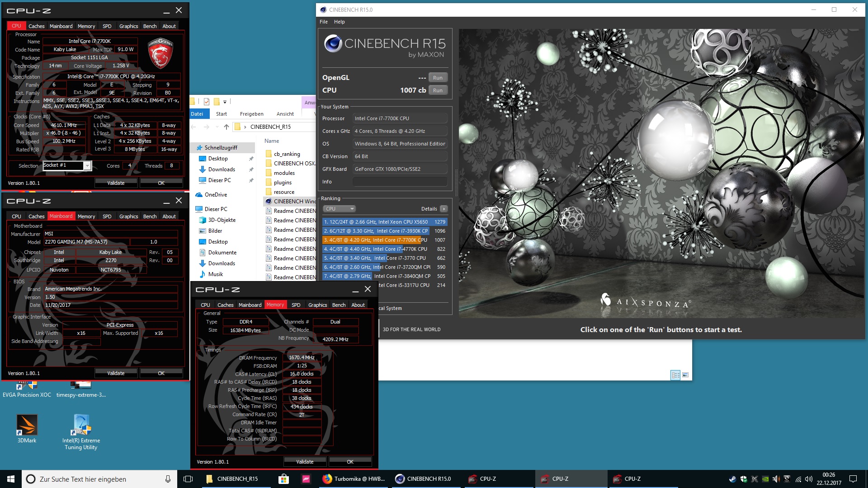Click the NVIDIA tray icon
Screen dimensions: 868x488
point(765,479)
